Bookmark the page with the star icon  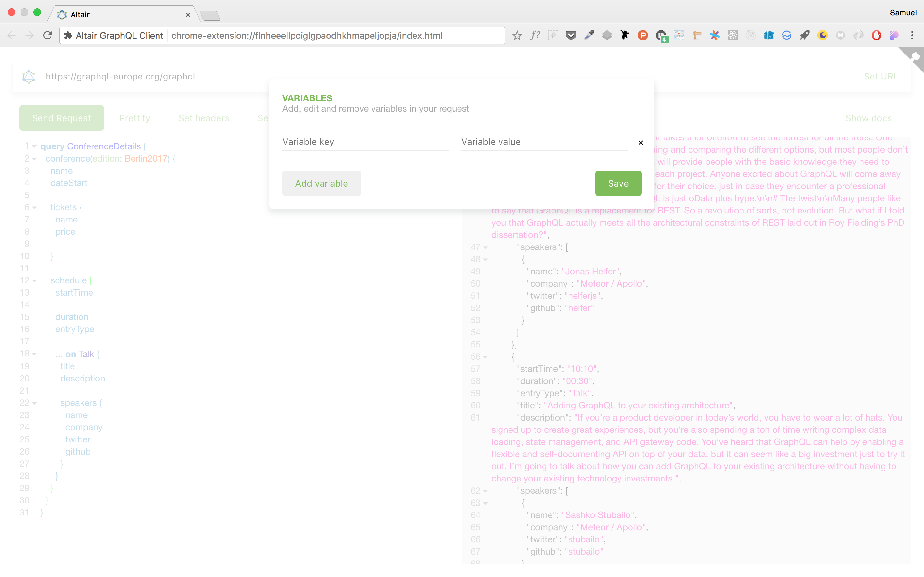click(x=518, y=35)
